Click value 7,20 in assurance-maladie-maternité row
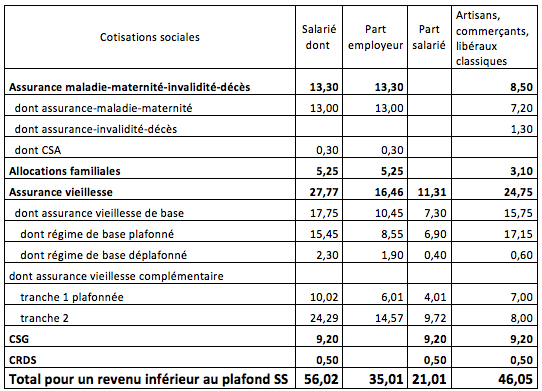The width and height of the screenshot is (542, 391). pos(522,108)
